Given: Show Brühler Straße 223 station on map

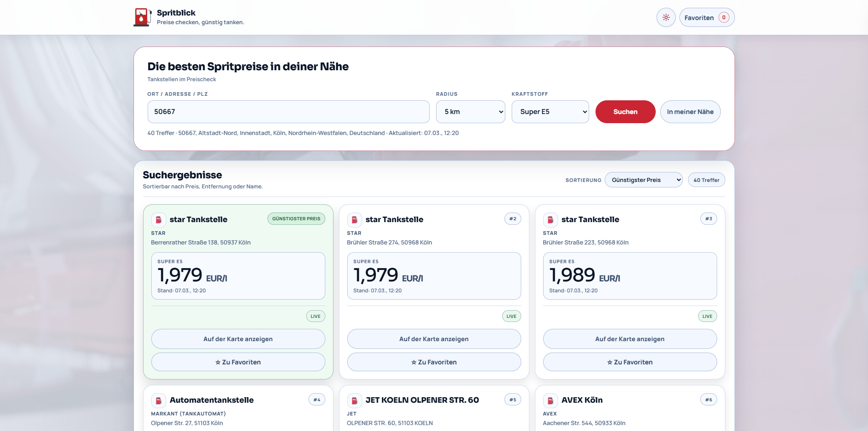Looking at the screenshot, I should coord(630,339).
